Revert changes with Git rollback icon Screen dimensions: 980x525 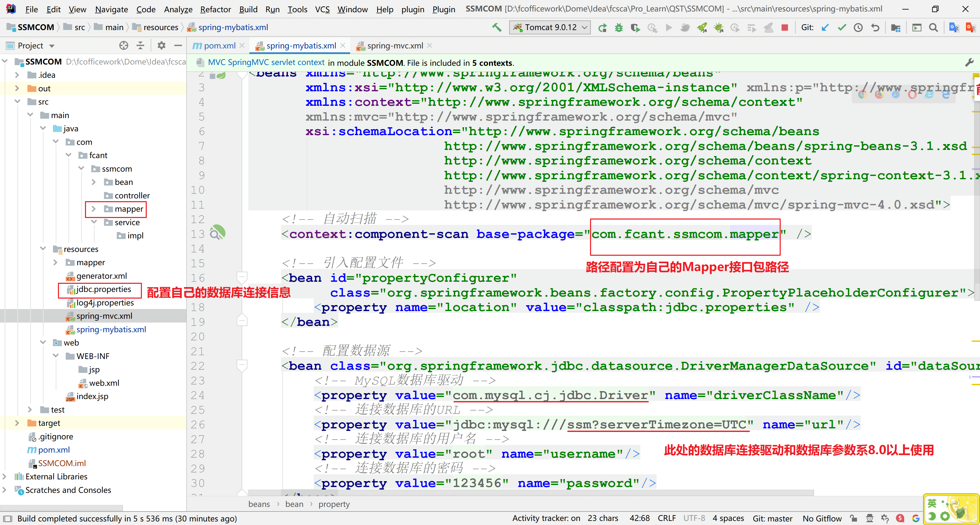[x=875, y=27]
